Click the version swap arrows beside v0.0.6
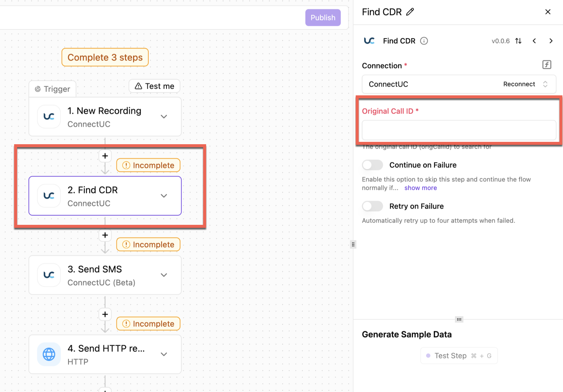The image size is (563, 392). click(x=519, y=41)
